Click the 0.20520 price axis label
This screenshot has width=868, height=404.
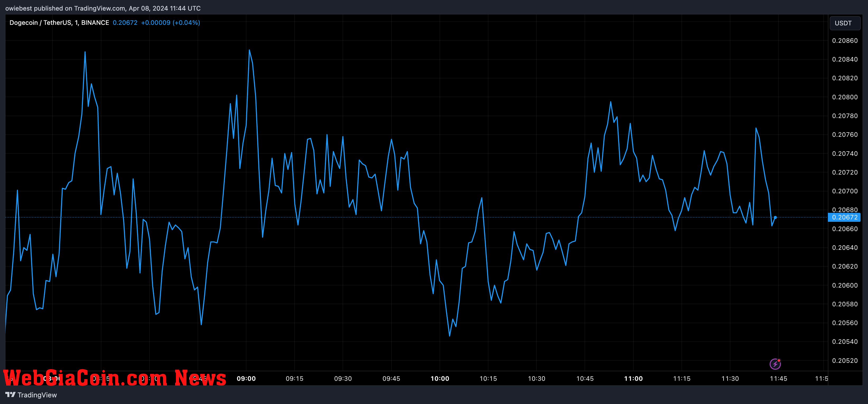845,360
